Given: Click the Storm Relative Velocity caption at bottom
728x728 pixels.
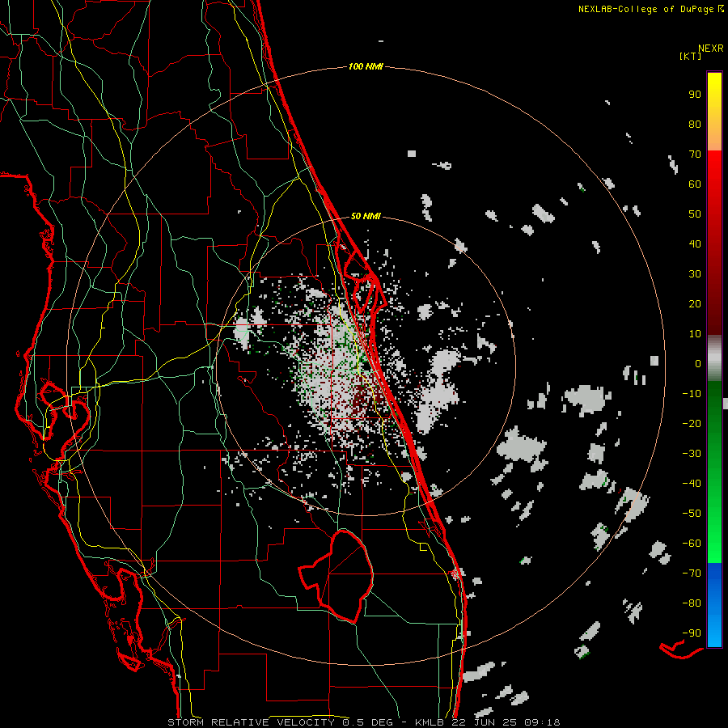Looking at the screenshot, I should click(x=363, y=722).
